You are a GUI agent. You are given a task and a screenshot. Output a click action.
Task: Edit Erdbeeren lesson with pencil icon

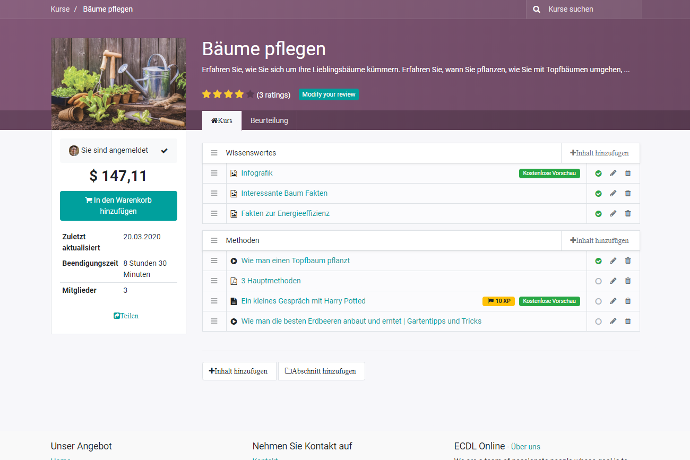(613, 321)
